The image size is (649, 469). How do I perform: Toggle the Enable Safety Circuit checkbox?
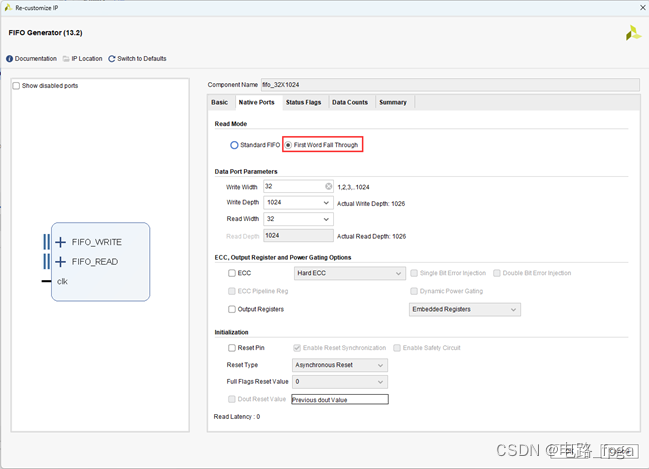click(397, 348)
